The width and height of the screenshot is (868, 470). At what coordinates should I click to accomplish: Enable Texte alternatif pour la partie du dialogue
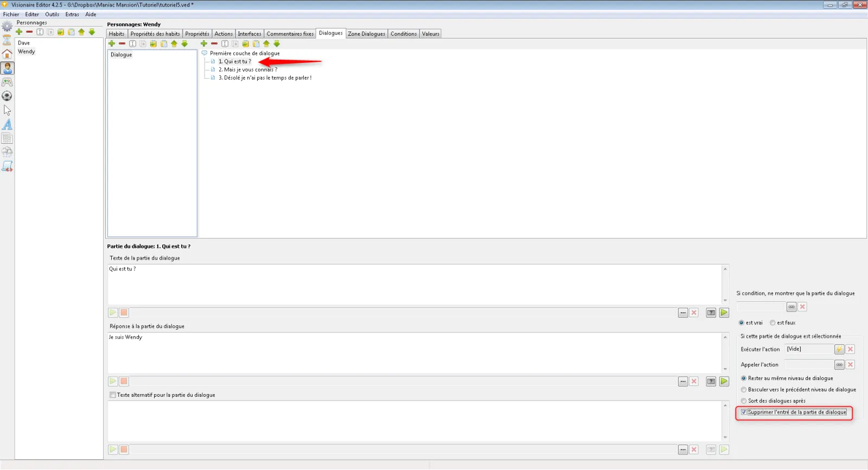pos(113,395)
